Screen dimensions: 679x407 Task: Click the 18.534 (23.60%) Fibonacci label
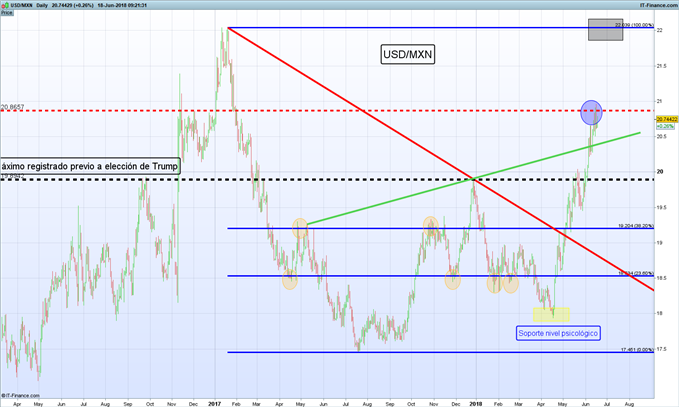636,273
